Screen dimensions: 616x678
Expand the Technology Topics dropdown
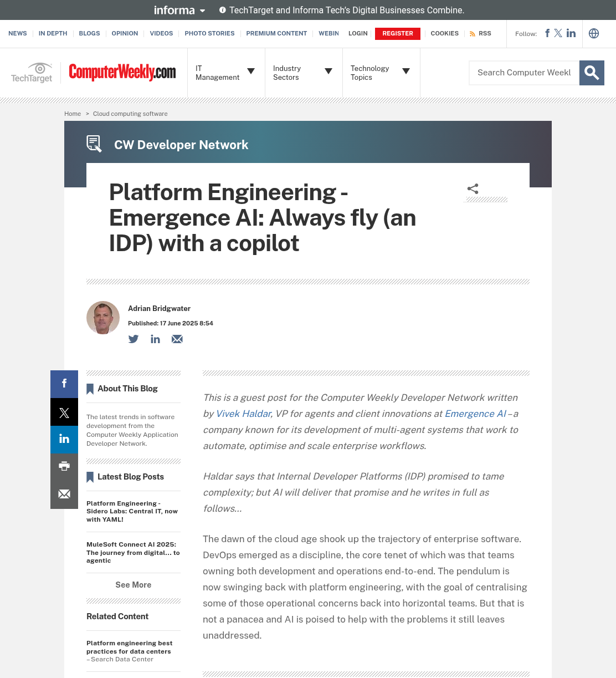[x=381, y=73]
